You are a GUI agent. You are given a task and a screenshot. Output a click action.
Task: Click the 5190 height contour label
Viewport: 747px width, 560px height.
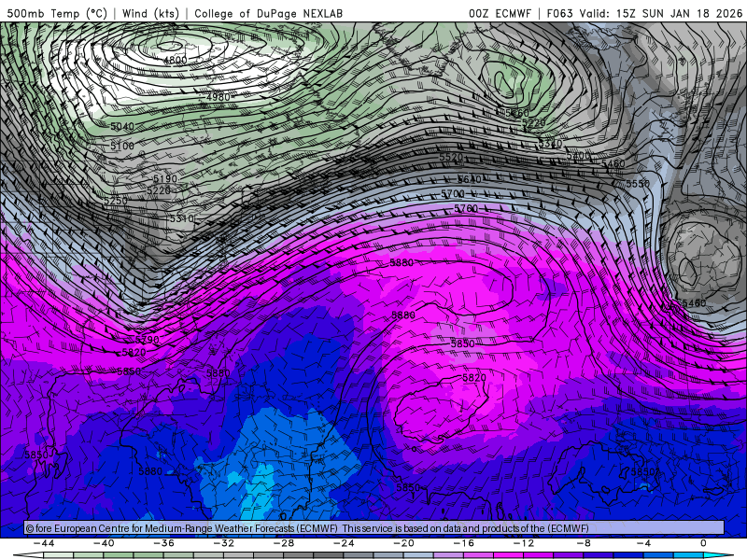point(165,178)
